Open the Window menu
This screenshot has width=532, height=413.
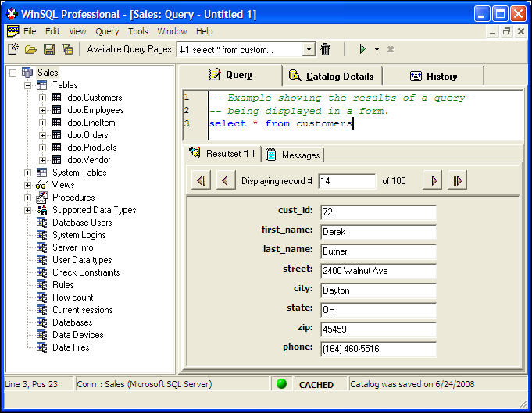tap(172, 31)
